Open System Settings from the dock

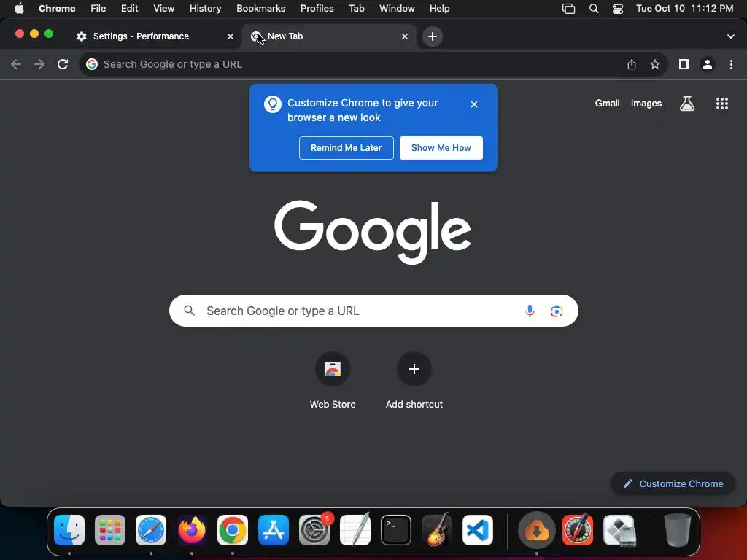point(314,530)
